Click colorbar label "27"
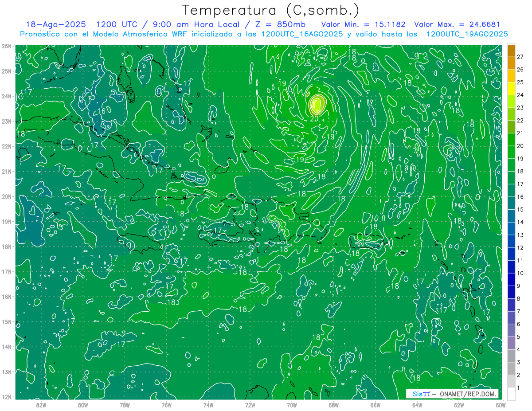This screenshot has width=532, height=411. [x=520, y=57]
